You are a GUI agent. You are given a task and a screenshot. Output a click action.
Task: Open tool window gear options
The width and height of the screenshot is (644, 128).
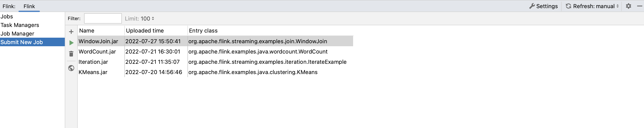[628, 6]
